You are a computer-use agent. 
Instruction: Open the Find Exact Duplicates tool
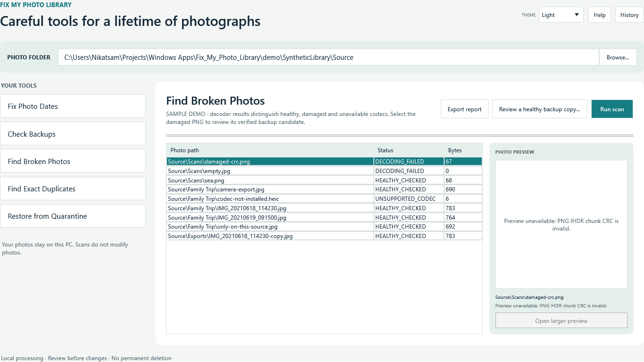(73, 189)
